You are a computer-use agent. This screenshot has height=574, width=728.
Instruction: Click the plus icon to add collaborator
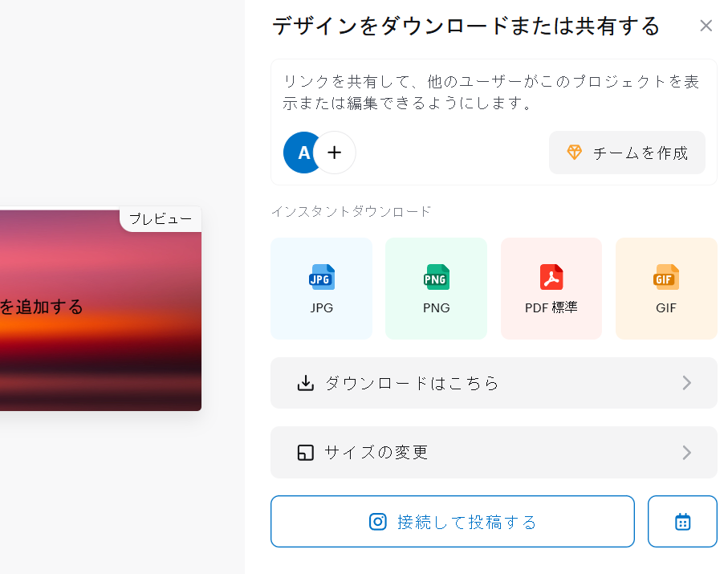pyautogui.click(x=334, y=153)
